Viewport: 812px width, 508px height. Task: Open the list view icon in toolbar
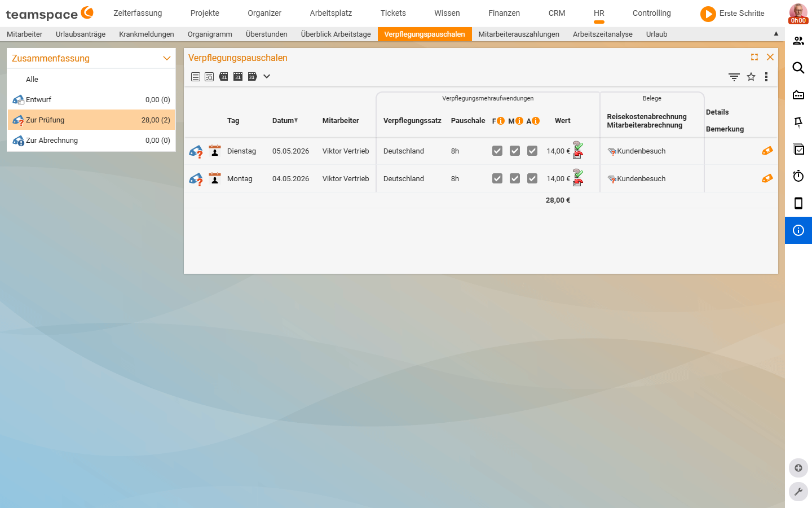pyautogui.click(x=196, y=77)
